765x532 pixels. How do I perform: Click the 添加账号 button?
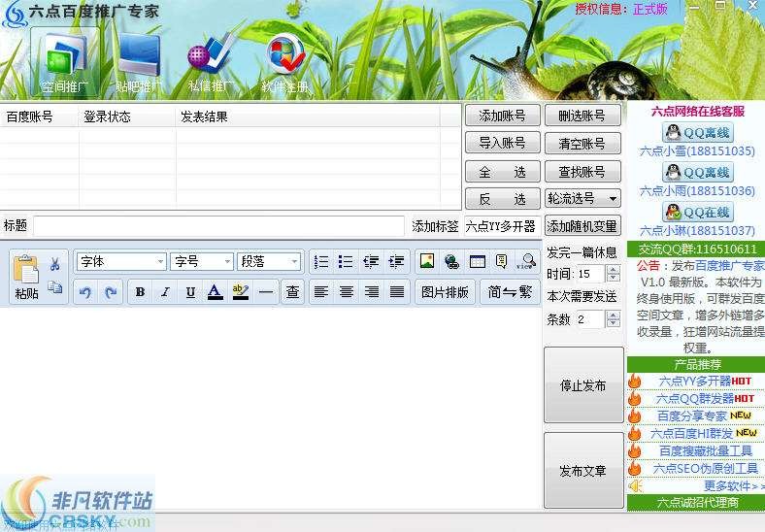coord(503,116)
